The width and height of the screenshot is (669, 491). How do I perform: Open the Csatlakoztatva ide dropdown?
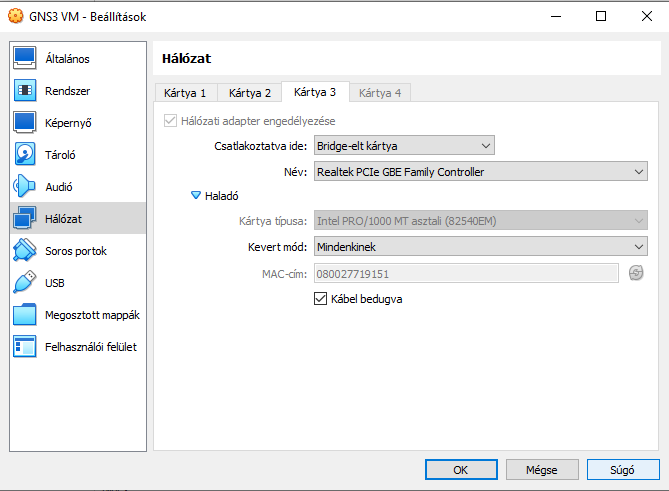click(404, 146)
